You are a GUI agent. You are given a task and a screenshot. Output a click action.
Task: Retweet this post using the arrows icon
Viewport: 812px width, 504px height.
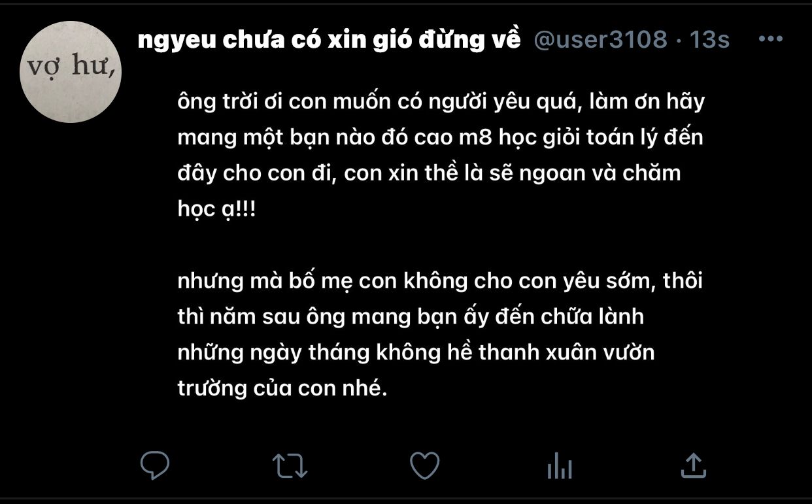click(x=290, y=466)
